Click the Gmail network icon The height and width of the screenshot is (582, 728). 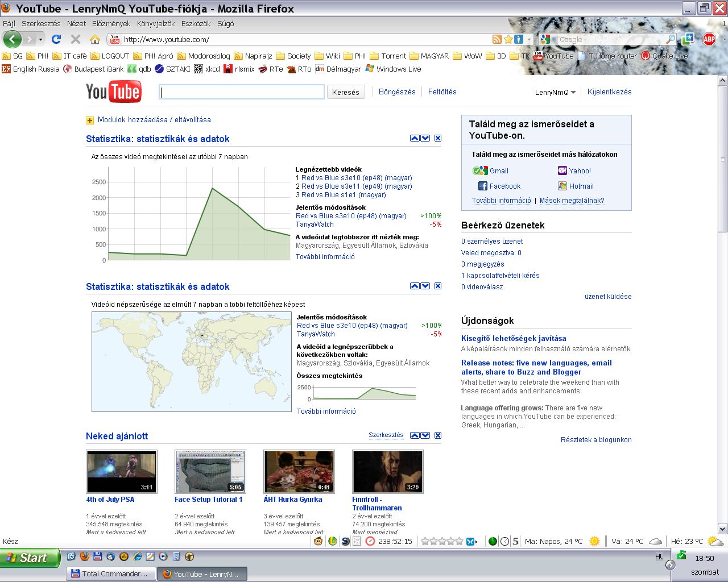pyautogui.click(x=480, y=171)
